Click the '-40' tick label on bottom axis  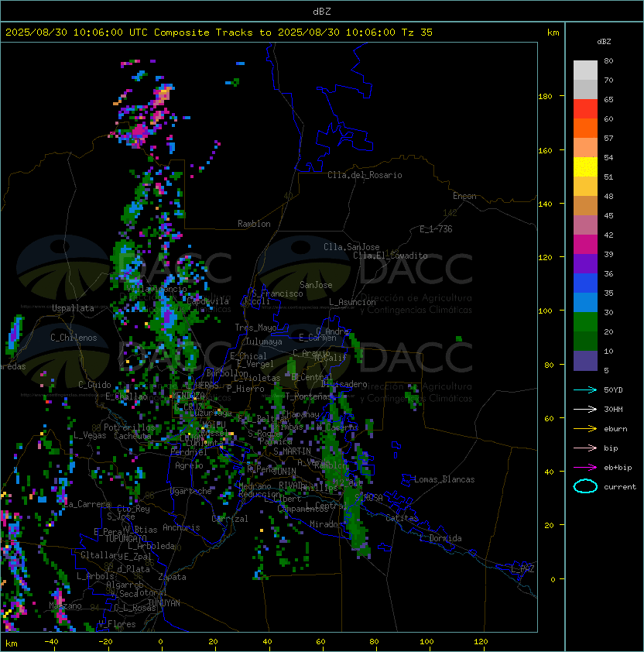(51, 642)
